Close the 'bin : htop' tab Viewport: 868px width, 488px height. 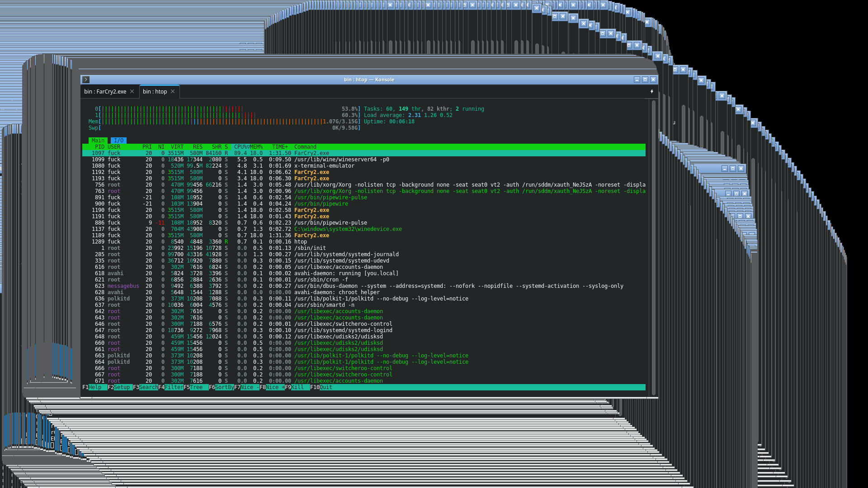coord(173,91)
